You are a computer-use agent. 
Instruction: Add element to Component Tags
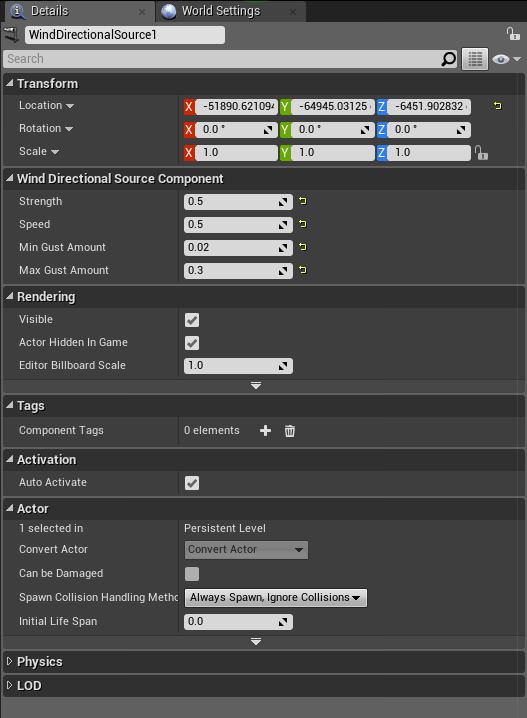pyautogui.click(x=266, y=430)
